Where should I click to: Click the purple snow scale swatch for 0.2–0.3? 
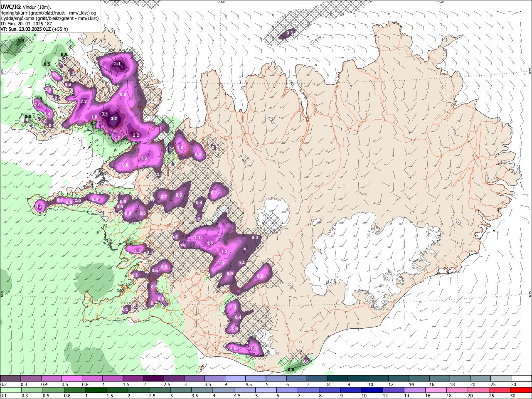coord(10,379)
